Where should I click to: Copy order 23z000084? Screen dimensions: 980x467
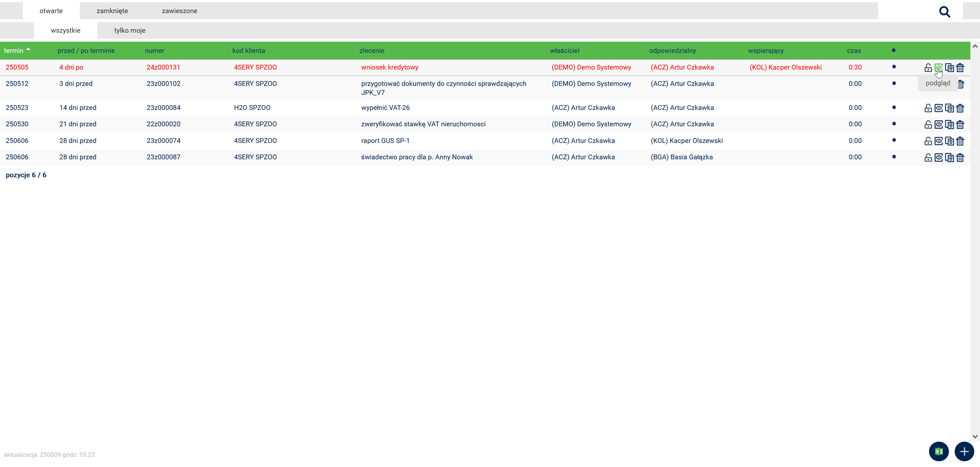coord(949,108)
